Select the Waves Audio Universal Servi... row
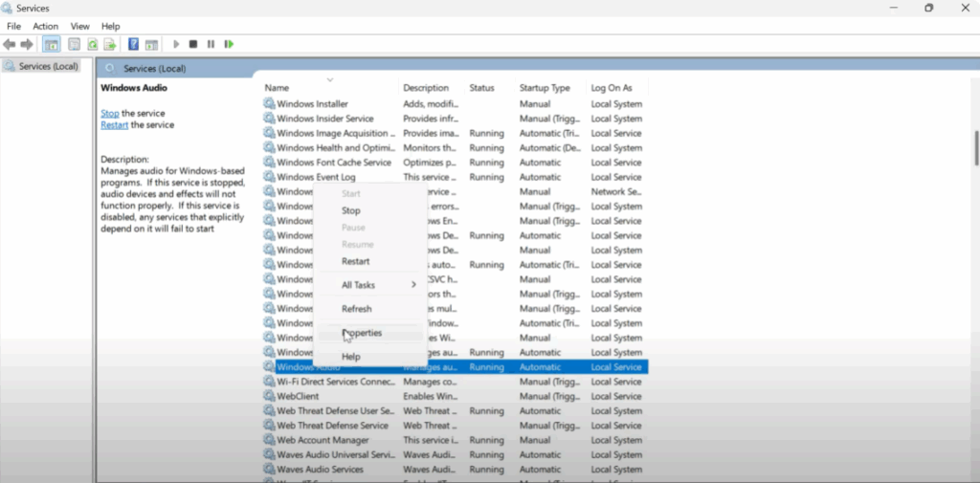 coord(455,455)
